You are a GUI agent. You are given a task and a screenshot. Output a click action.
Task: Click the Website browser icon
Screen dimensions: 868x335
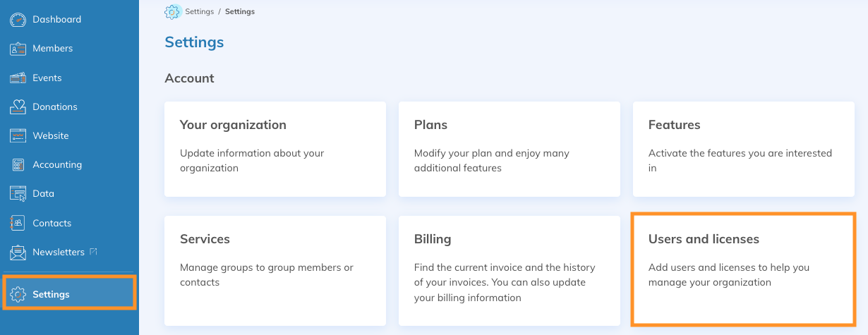pos(18,135)
